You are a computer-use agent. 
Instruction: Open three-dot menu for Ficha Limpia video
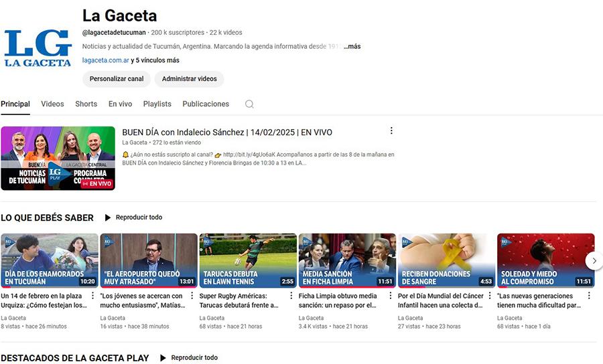(x=391, y=296)
